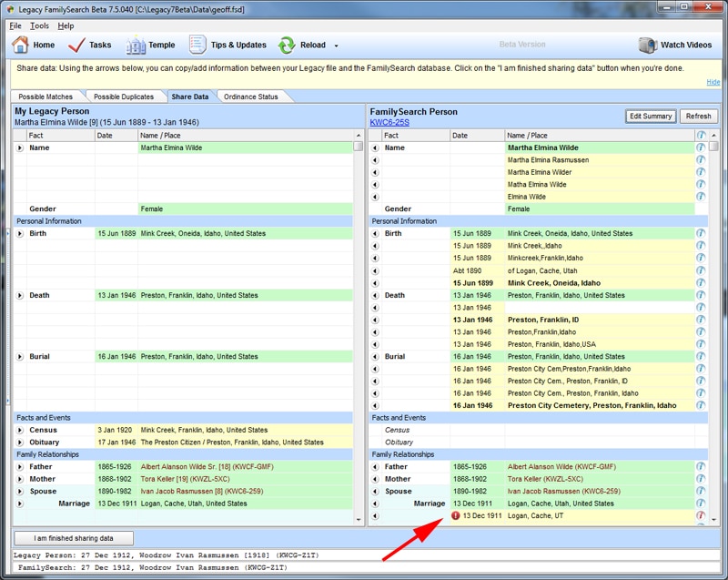728x580 pixels.
Task: Select Martha Elmina Wilder alternate name
Action: point(540,172)
